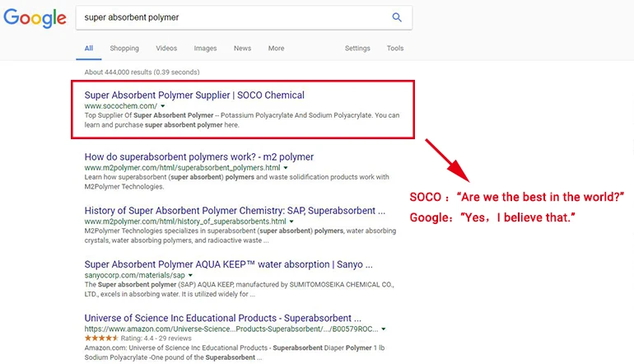Click the star rating of Amazon result

click(x=101, y=338)
